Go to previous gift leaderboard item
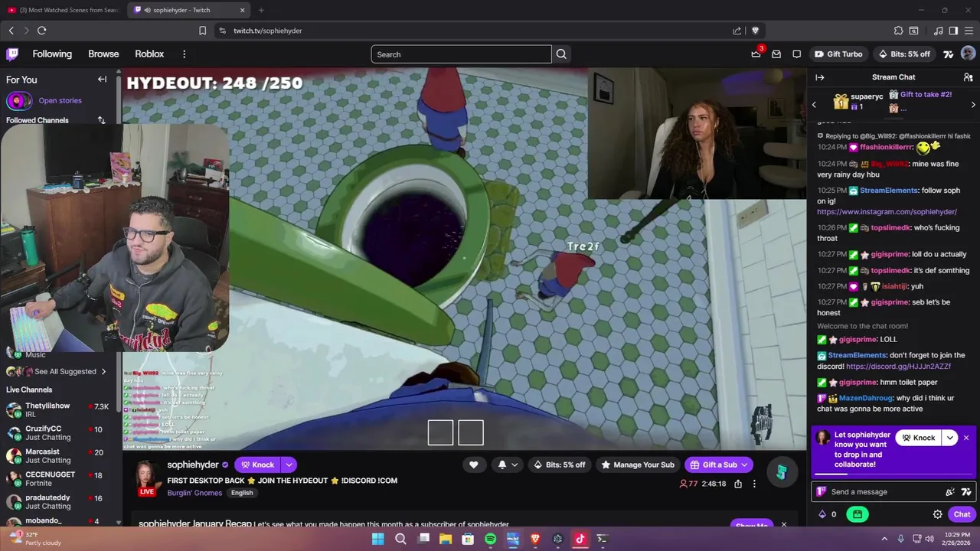Viewport: 980px width, 551px height. coord(814,104)
